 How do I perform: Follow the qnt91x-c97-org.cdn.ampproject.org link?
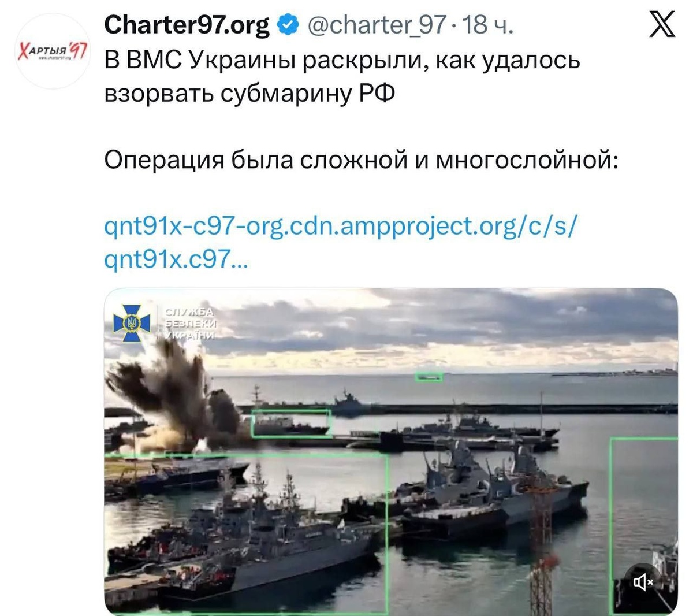(x=340, y=225)
